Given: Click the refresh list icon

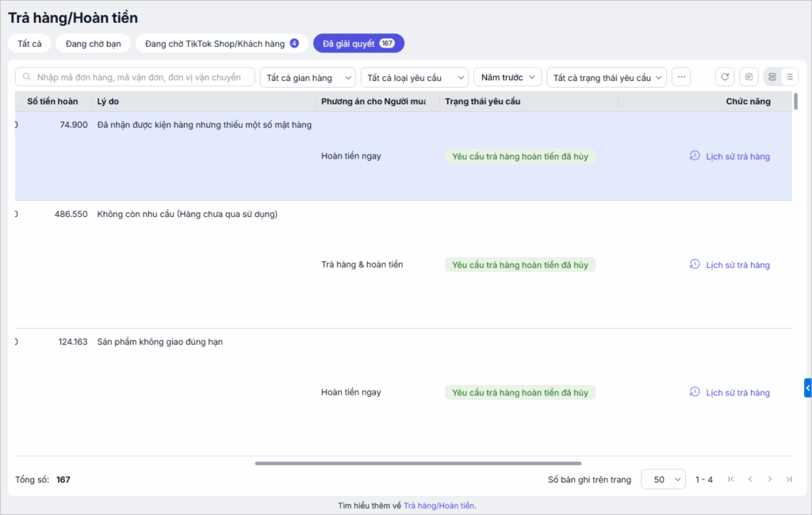Looking at the screenshot, I should coord(725,77).
